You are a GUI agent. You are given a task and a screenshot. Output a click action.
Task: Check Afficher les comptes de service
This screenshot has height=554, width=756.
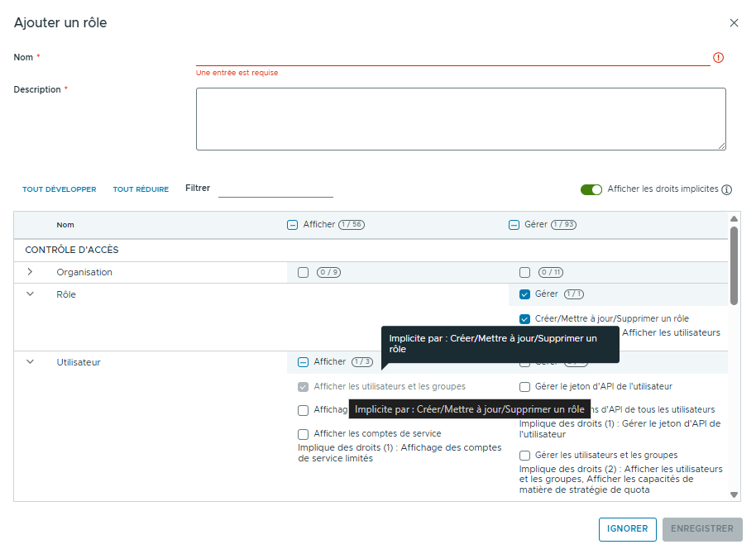303,433
